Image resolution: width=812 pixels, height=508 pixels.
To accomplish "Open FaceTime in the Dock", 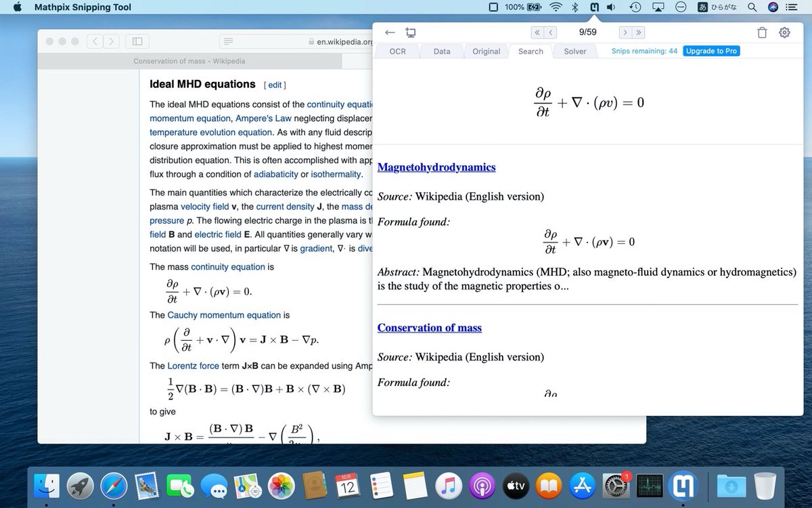I will tap(181, 486).
